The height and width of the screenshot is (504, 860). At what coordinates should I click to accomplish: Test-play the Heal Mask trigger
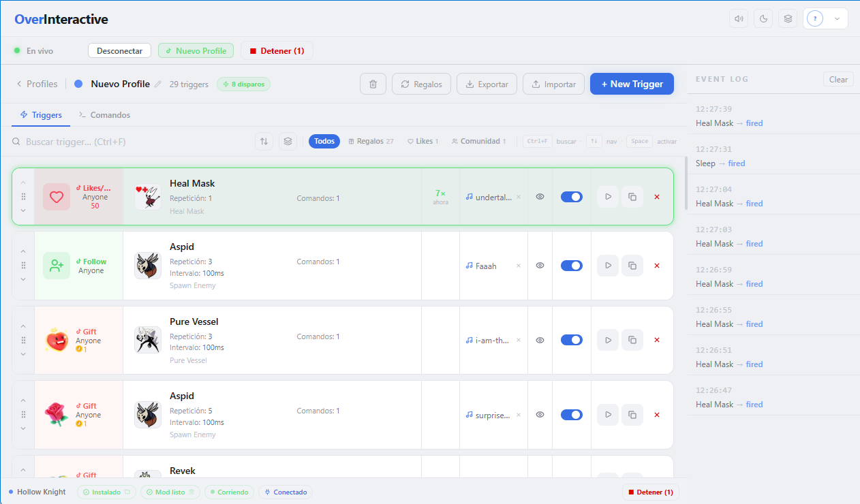pyautogui.click(x=608, y=197)
